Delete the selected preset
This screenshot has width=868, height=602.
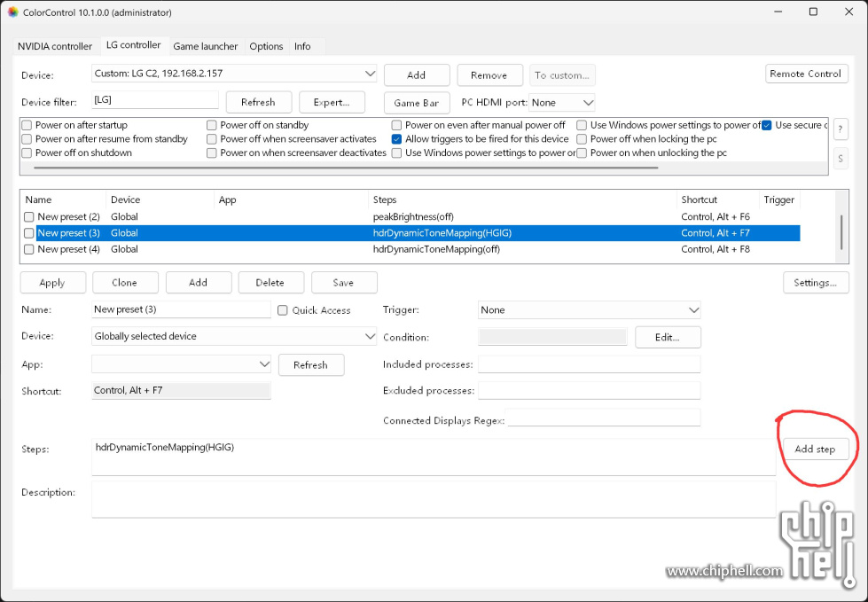pyautogui.click(x=270, y=283)
